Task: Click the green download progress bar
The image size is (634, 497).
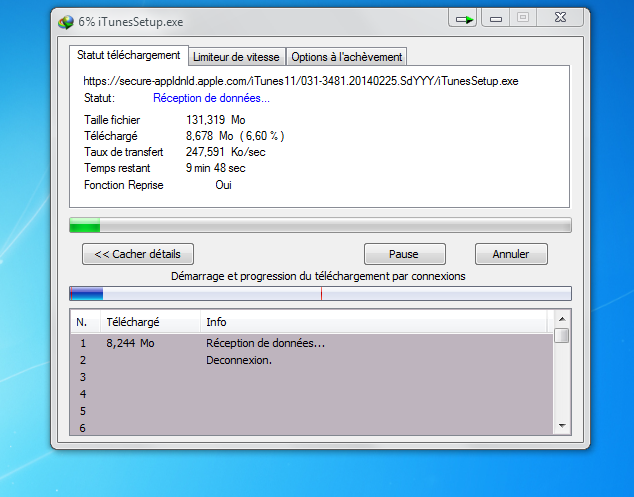Action: click(x=320, y=225)
